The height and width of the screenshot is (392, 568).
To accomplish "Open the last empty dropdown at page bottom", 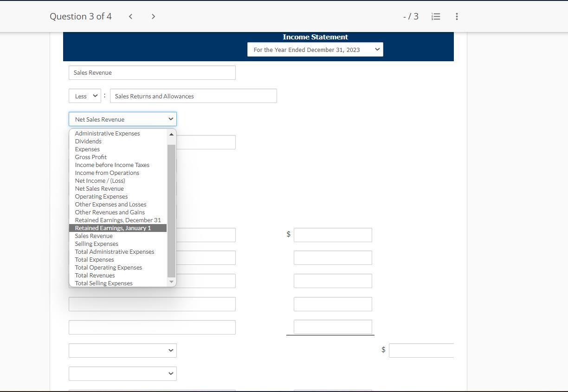I will (123, 373).
